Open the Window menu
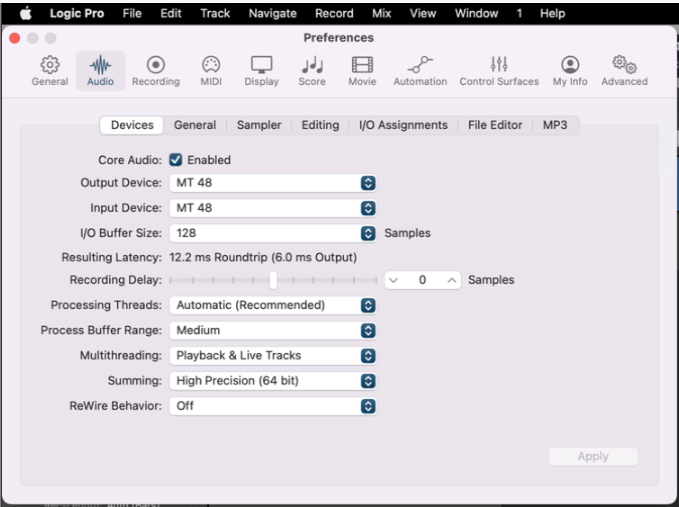679x507 pixels. (476, 13)
